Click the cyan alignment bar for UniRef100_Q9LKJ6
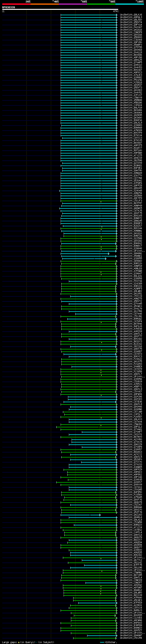This screenshot has width=146, height=644. pos(89,15)
